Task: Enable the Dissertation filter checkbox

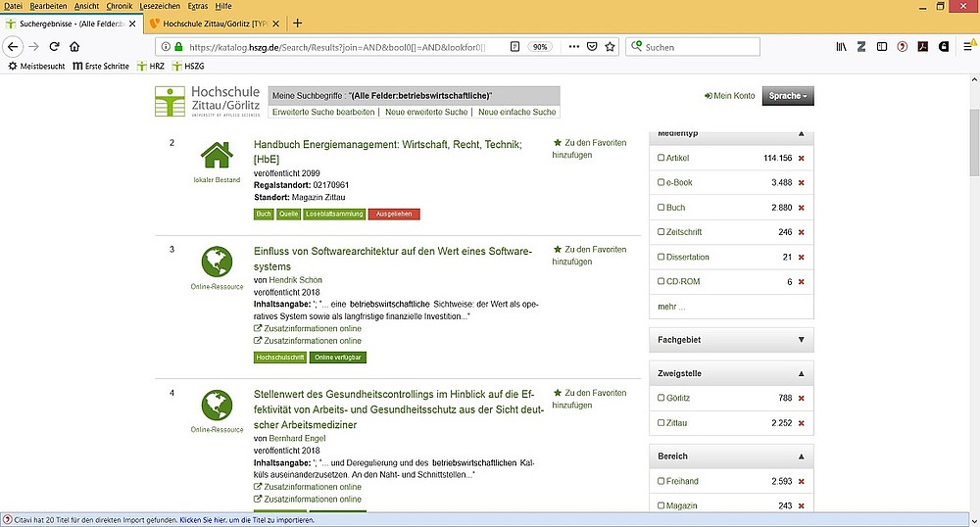Action: [661, 258]
